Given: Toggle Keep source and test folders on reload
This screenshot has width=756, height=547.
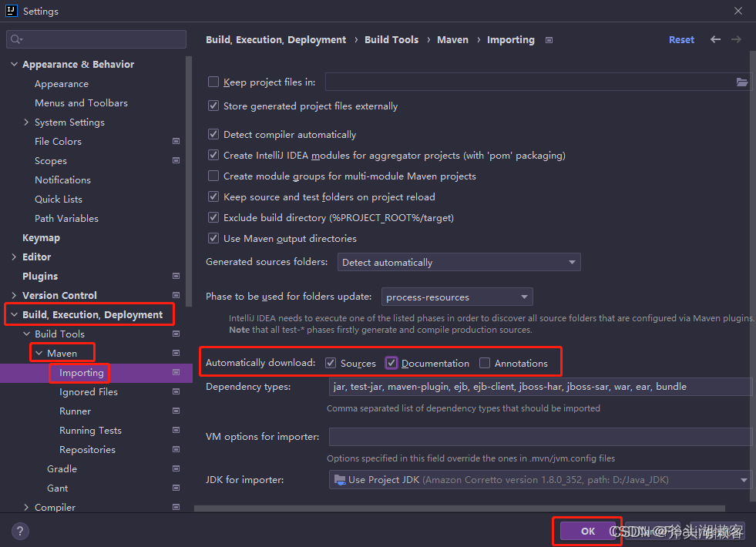Looking at the screenshot, I should point(213,196).
